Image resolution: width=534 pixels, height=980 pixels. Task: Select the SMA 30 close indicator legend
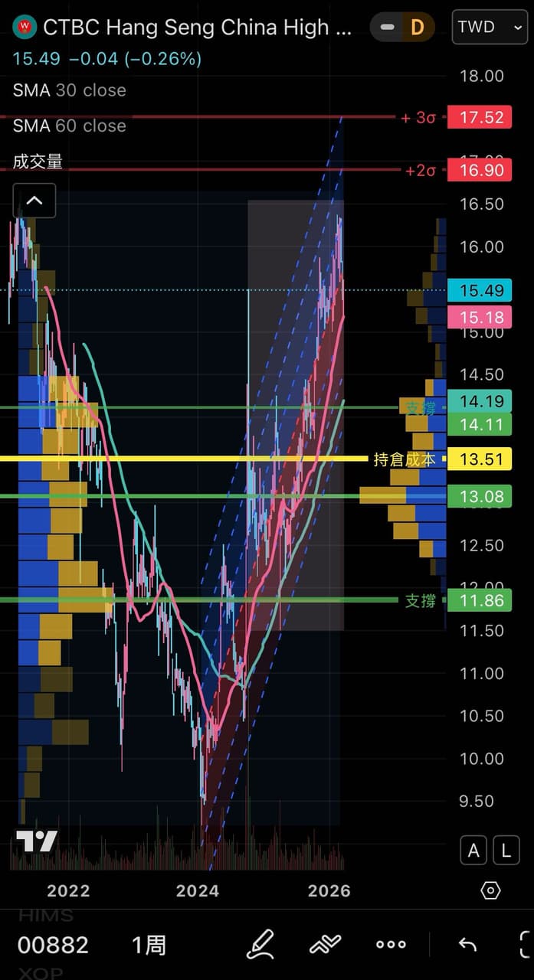pyautogui.click(x=70, y=90)
